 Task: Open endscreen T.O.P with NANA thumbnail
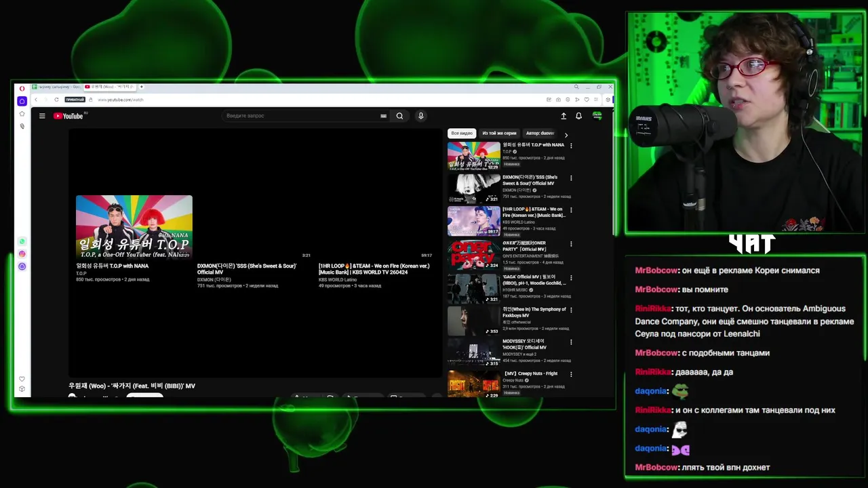134,227
